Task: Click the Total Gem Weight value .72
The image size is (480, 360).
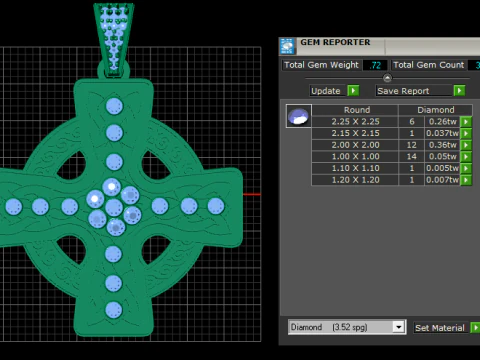Action: pyautogui.click(x=375, y=65)
